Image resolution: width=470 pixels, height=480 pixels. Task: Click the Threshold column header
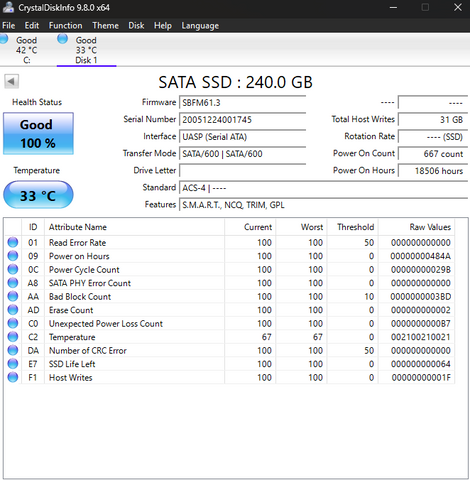point(352,227)
